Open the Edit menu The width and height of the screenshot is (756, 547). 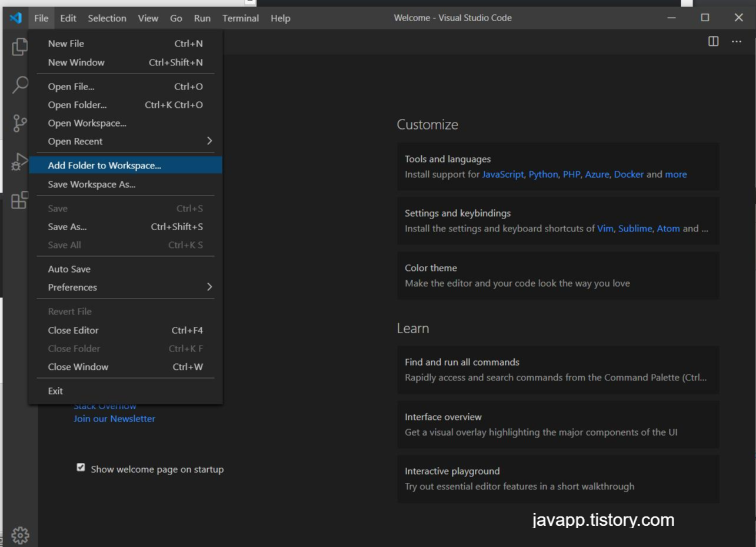[68, 18]
